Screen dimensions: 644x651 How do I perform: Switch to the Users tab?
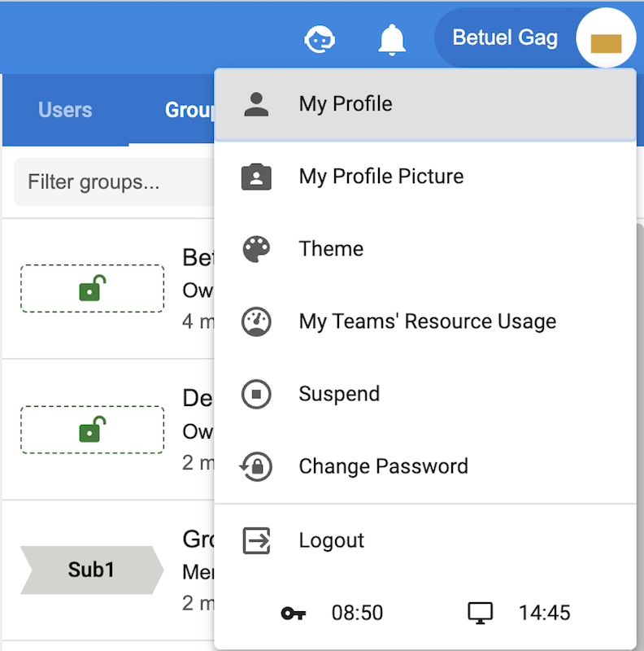point(65,110)
